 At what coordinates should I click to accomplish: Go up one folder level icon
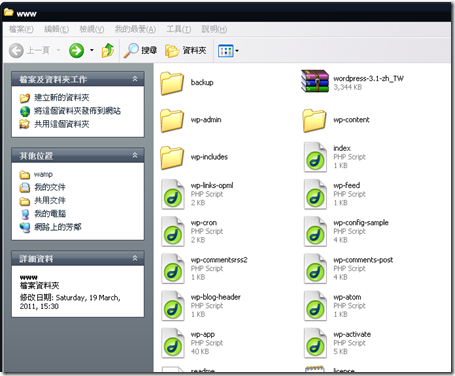point(108,51)
